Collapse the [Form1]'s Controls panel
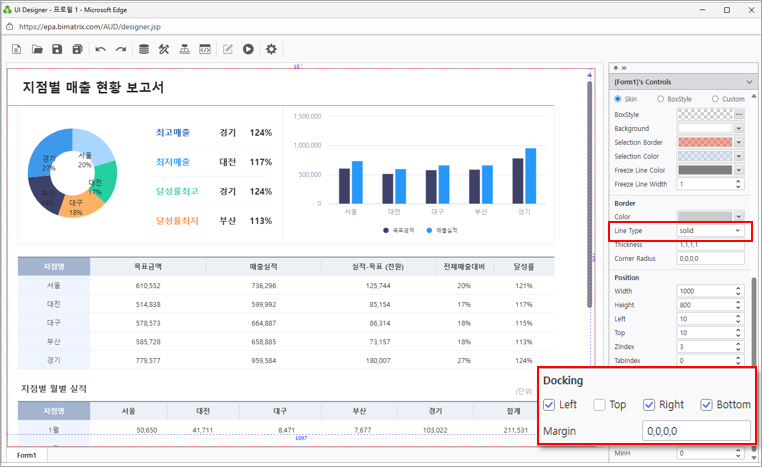Screen dimensions: 762x467 750,82
